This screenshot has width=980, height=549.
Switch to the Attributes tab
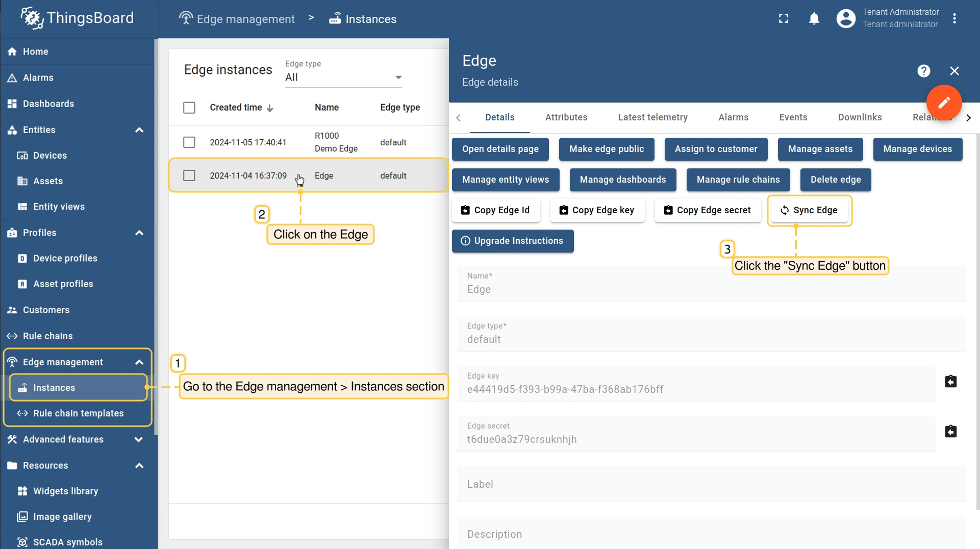[x=566, y=117]
